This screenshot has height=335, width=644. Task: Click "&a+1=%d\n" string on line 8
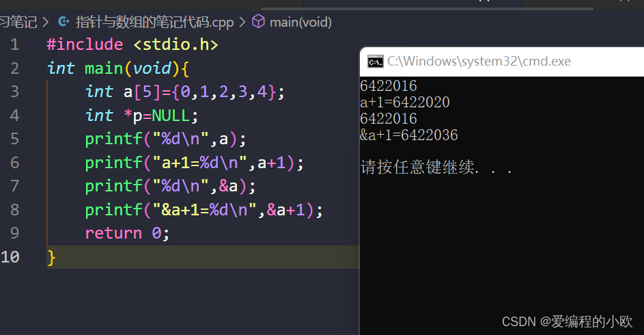click(204, 211)
